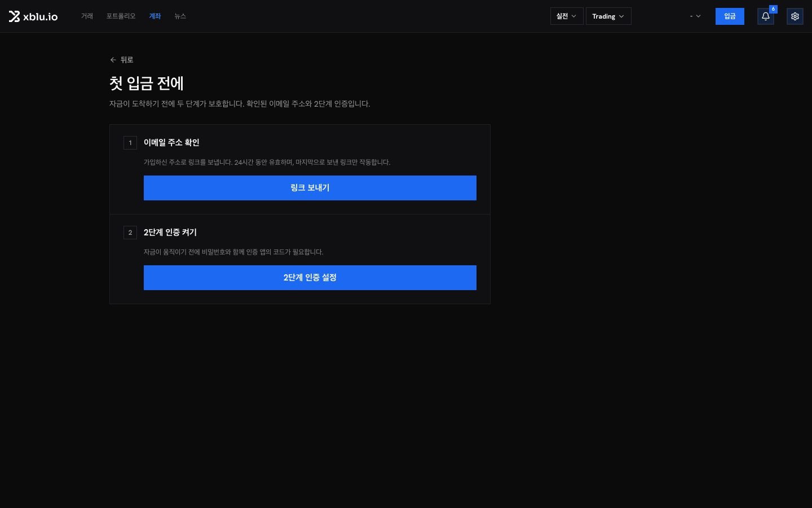This screenshot has width=812, height=508.
Task: Open the 포트폴리오 tab
Action: pyautogui.click(x=121, y=16)
